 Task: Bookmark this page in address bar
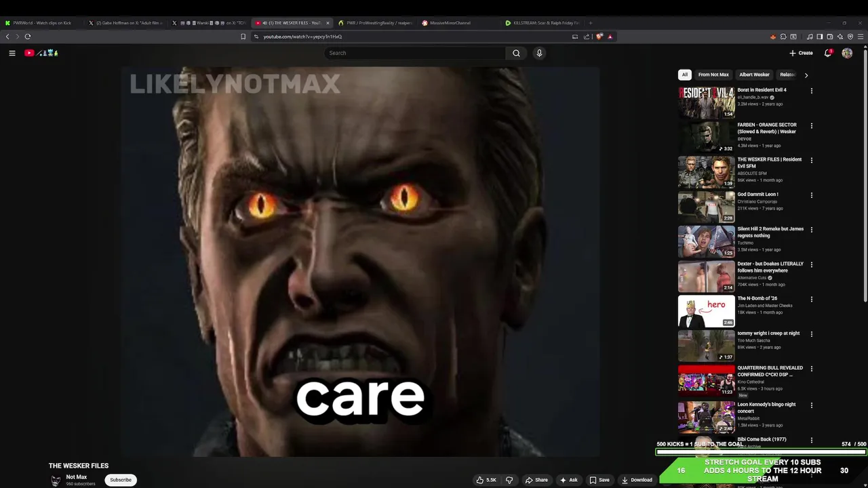(x=243, y=37)
